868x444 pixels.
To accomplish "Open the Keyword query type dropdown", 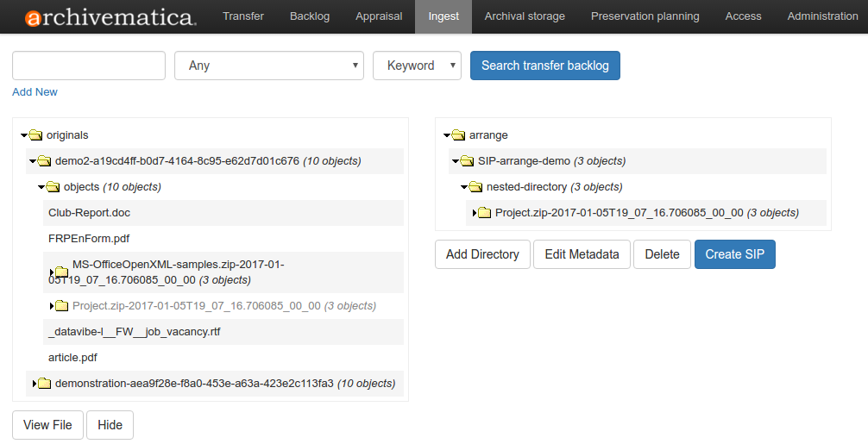I will [417, 66].
